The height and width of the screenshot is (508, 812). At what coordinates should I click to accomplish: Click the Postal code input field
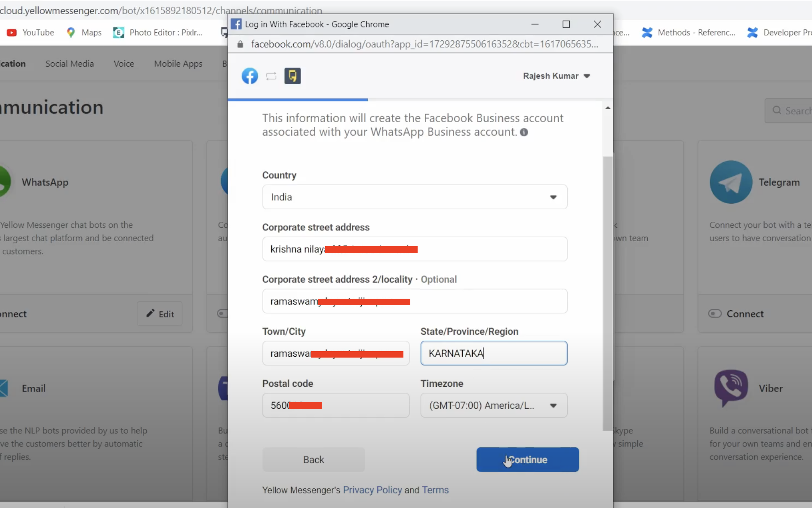(x=336, y=405)
